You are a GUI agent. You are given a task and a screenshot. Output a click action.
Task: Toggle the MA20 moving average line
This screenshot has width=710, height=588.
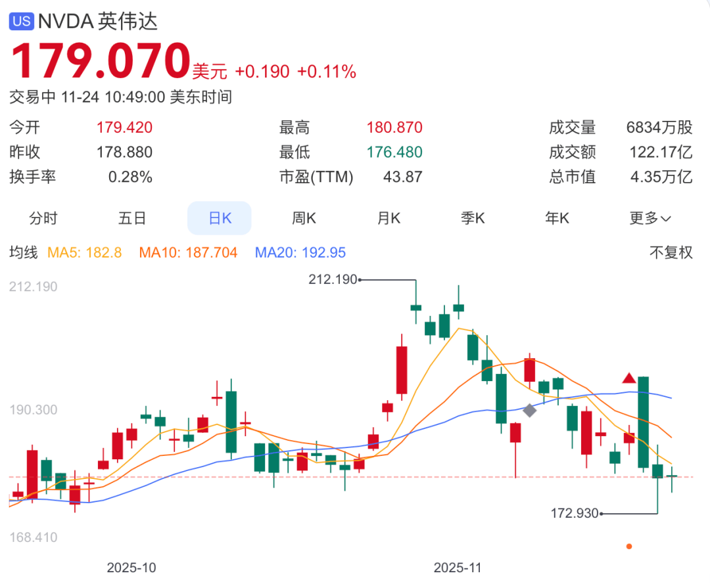click(300, 253)
